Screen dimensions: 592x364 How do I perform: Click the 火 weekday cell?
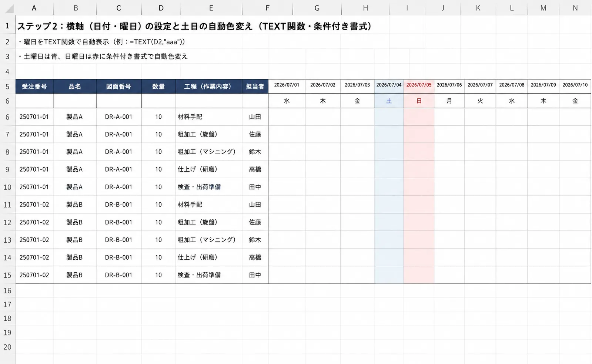(480, 101)
